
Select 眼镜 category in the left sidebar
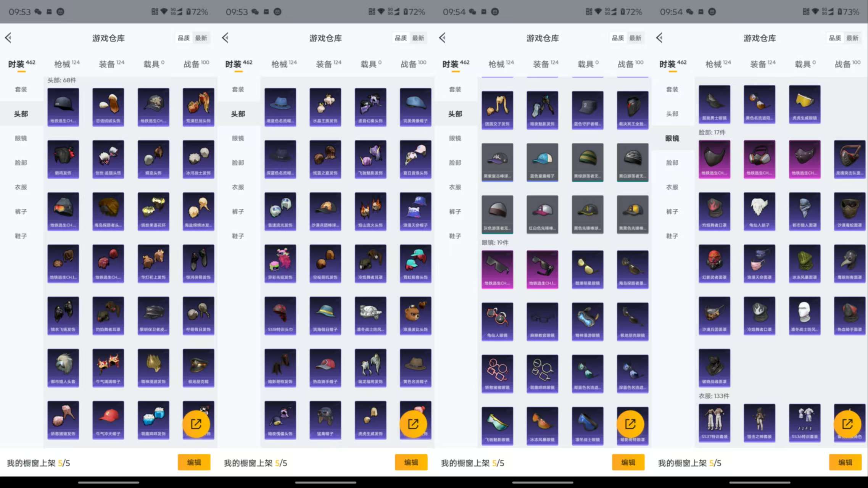pos(21,138)
